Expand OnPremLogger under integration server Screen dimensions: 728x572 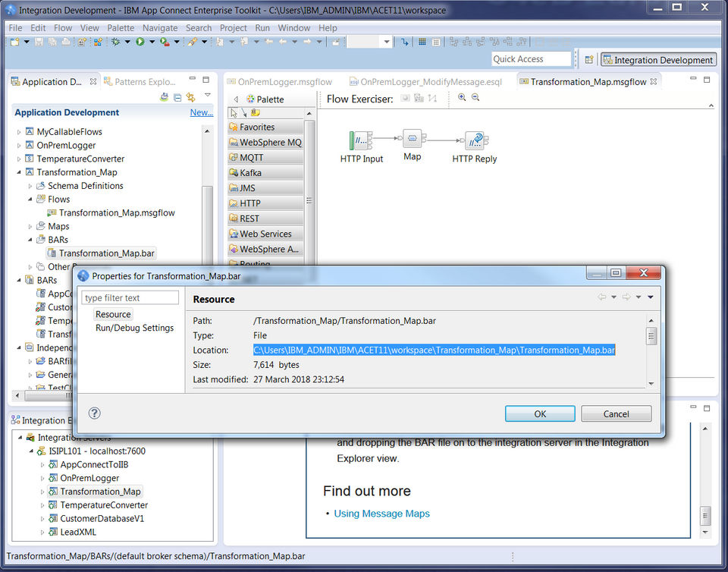click(42, 478)
